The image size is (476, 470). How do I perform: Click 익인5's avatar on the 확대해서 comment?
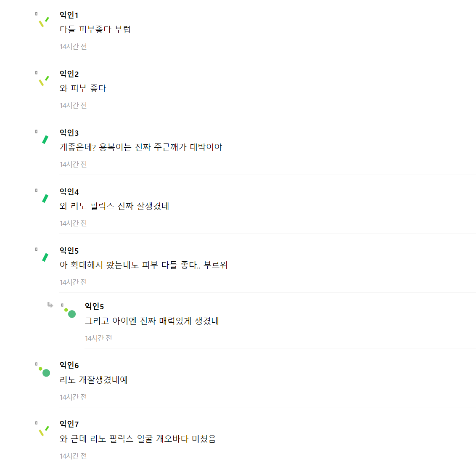pos(44,257)
